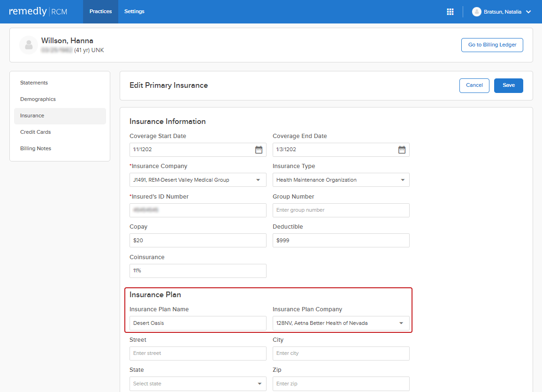Open Statements in the sidebar
This screenshot has height=392, width=542.
[60, 83]
